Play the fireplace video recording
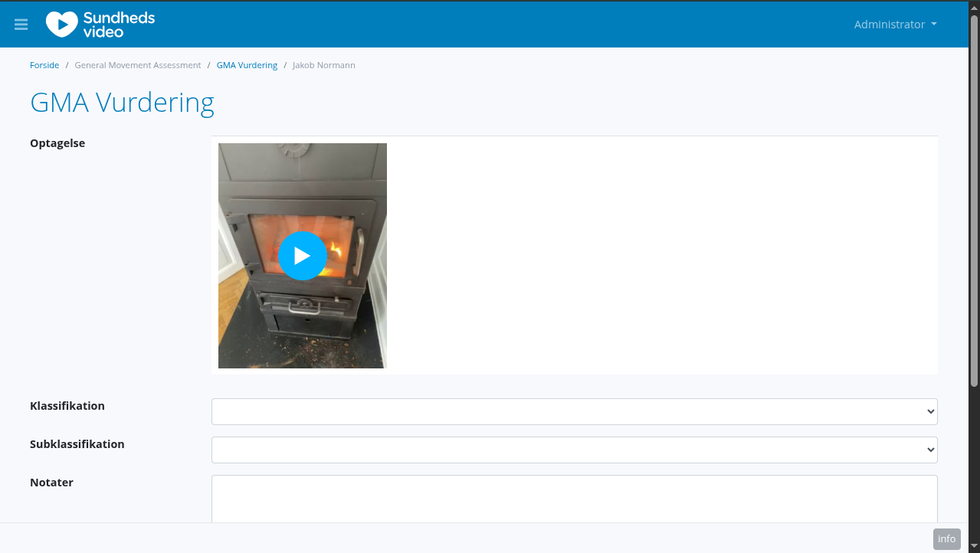Screen dimensions: 980x553 pos(303,256)
